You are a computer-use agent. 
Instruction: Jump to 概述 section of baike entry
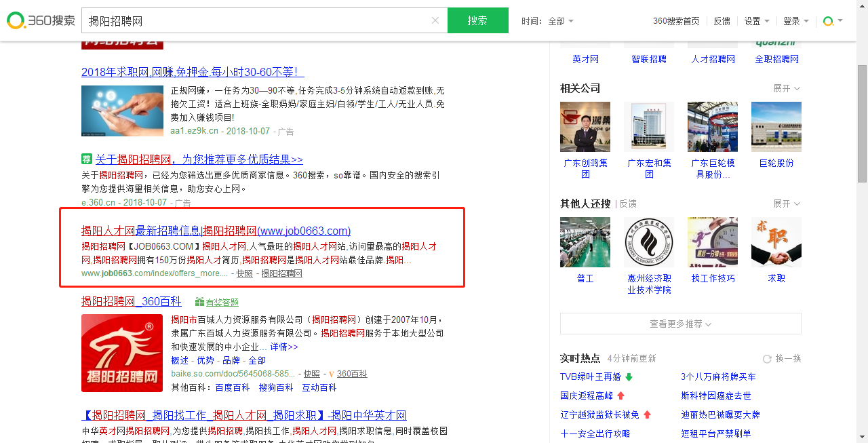pos(180,360)
